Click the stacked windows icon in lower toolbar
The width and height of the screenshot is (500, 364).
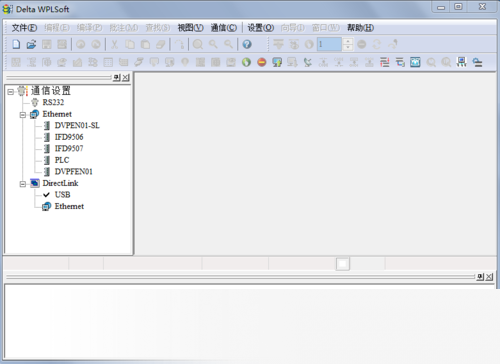click(x=400, y=62)
